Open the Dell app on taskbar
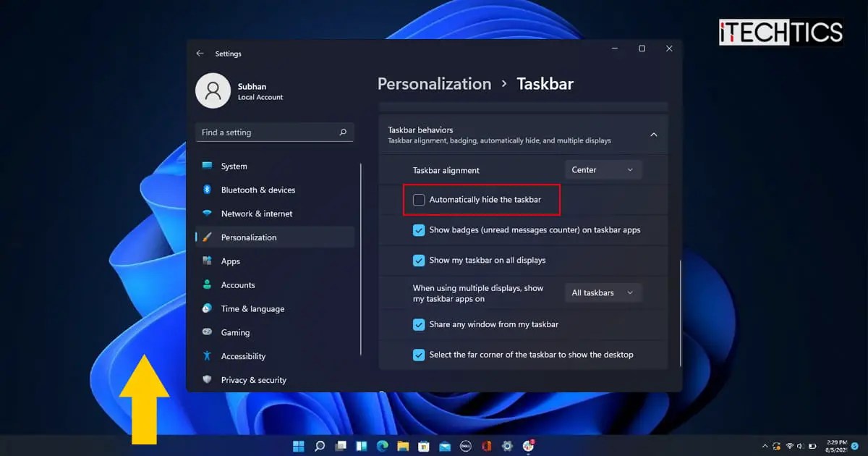This screenshot has width=868, height=456. pos(467,447)
